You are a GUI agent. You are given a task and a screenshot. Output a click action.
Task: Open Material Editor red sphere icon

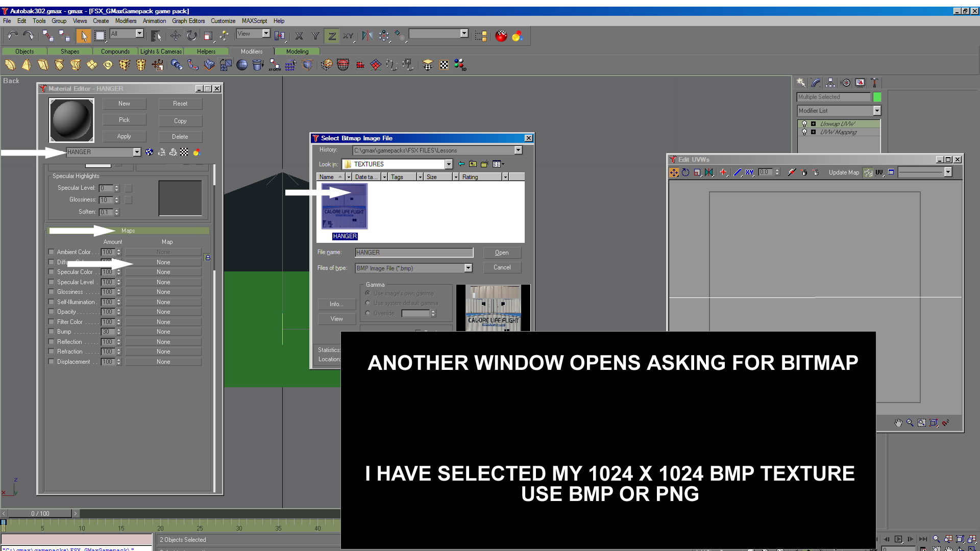coord(501,36)
